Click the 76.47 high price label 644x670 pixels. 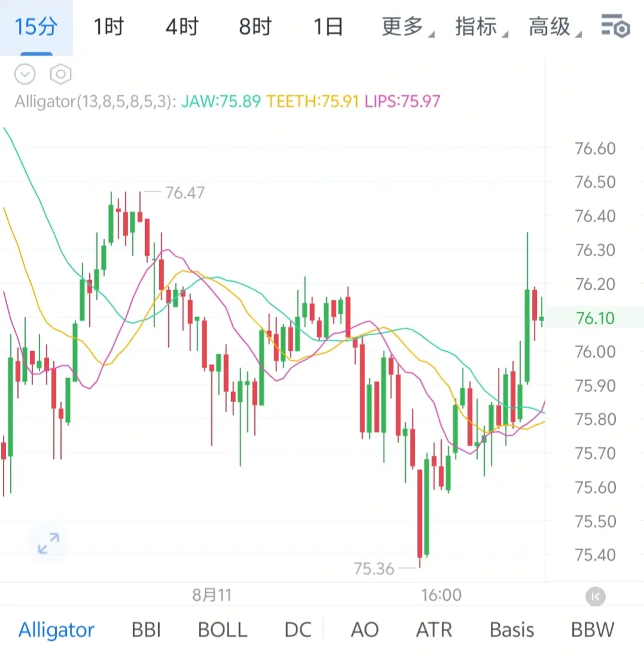coord(185,193)
